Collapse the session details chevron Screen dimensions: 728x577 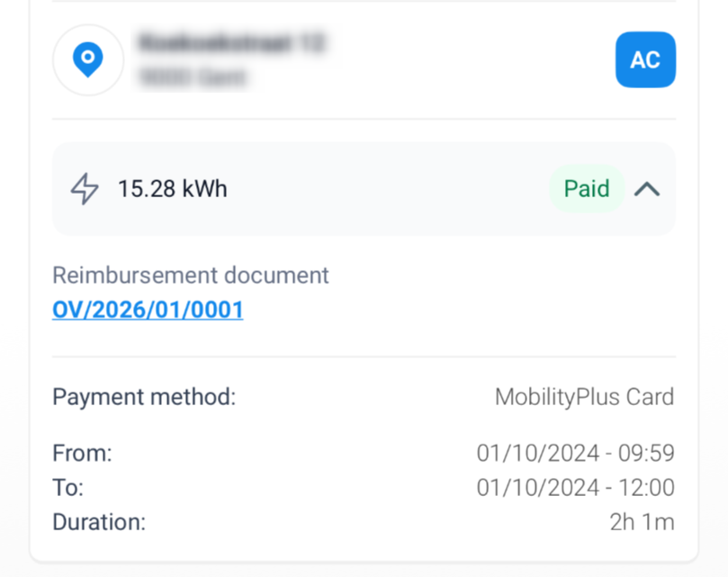tap(647, 189)
